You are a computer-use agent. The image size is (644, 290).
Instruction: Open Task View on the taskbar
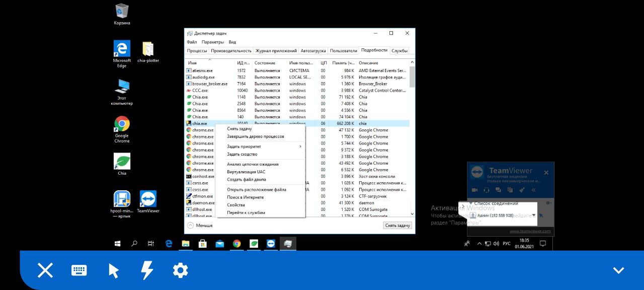click(151, 244)
